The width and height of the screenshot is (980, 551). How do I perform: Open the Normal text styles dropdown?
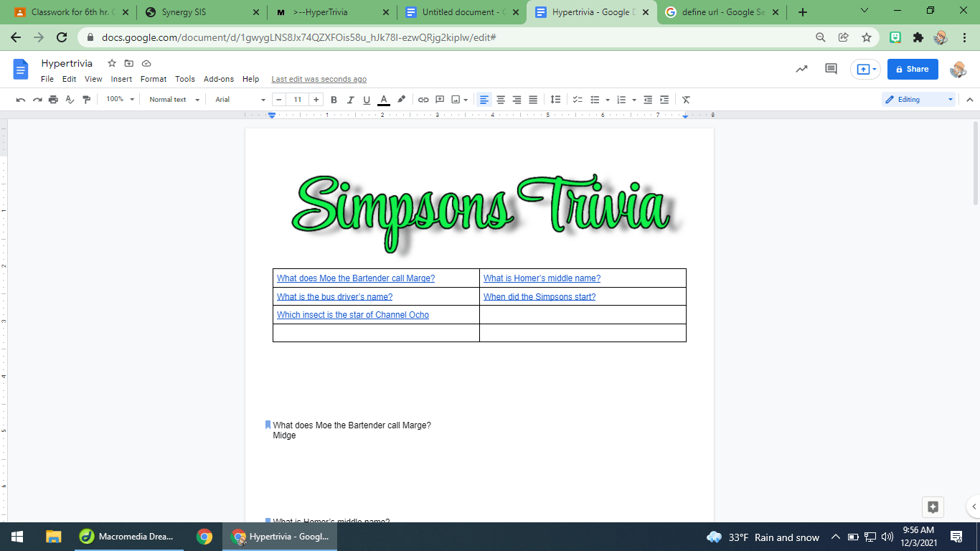[172, 100]
